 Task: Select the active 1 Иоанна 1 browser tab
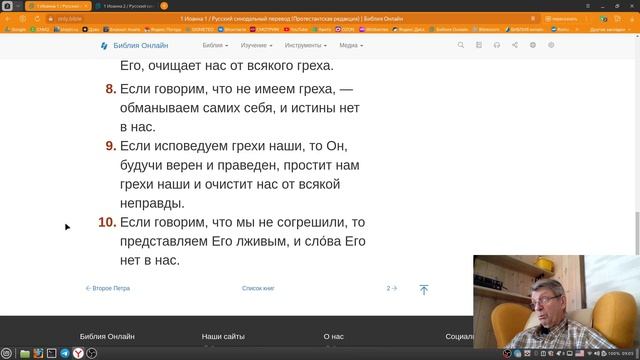(58, 6)
